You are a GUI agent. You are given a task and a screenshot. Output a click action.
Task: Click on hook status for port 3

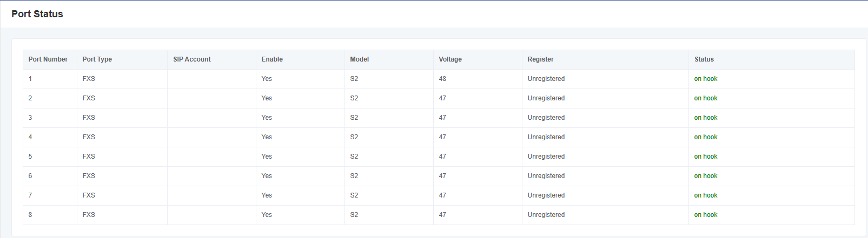coord(706,118)
